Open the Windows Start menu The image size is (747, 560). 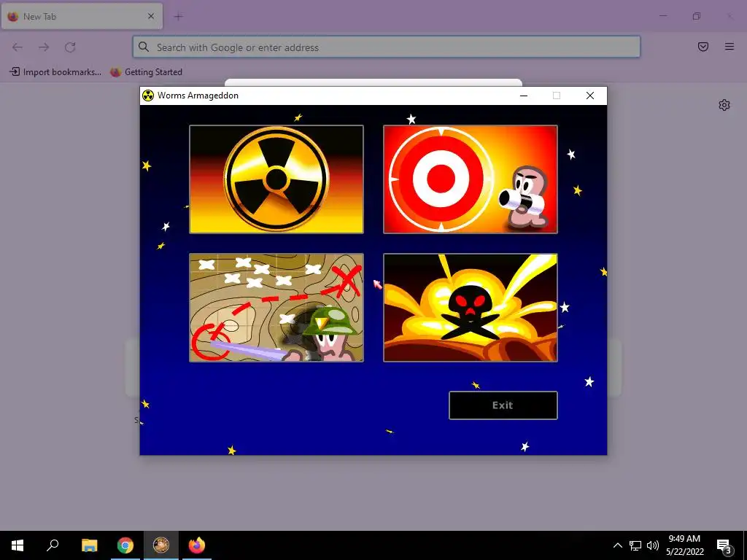18,545
